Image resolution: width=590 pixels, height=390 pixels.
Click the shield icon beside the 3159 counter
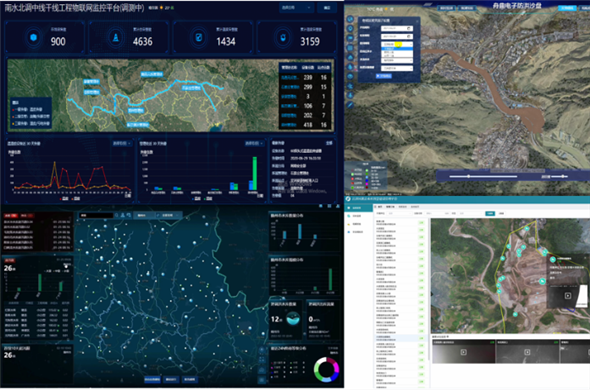tap(283, 37)
